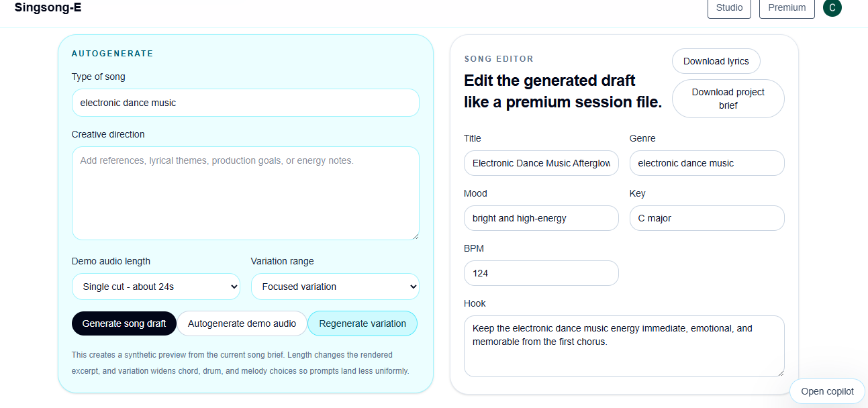The width and height of the screenshot is (868, 408).
Task: Click Regenerate variation button
Action: 363,323
